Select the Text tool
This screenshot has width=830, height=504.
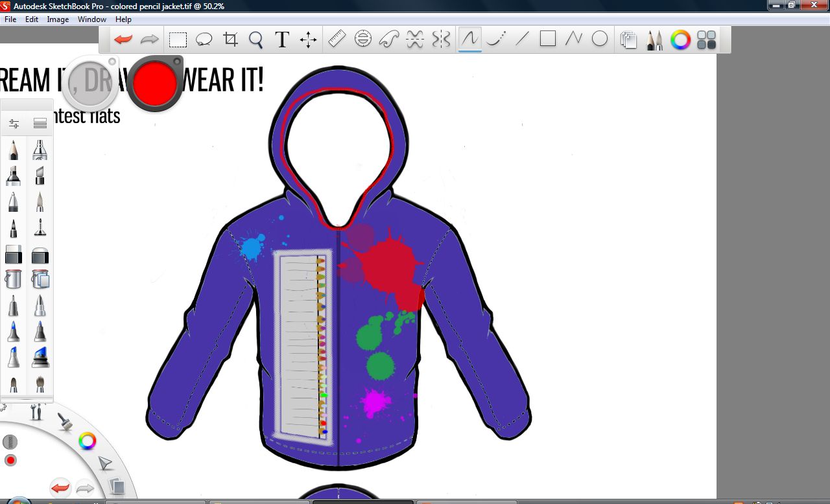tap(281, 40)
